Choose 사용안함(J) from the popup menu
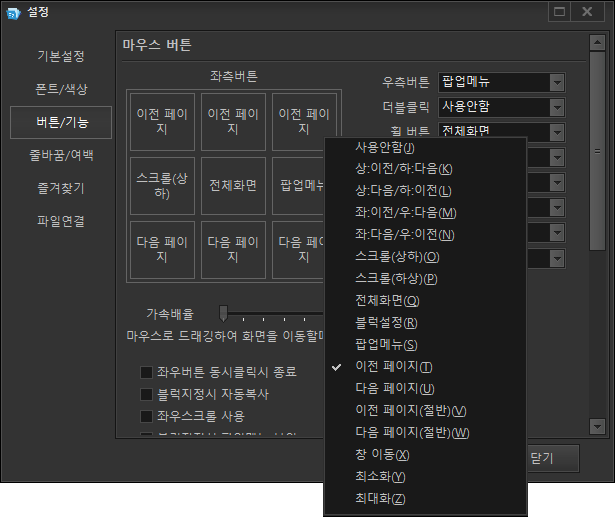This screenshot has height=517, width=615. pyautogui.click(x=425, y=148)
